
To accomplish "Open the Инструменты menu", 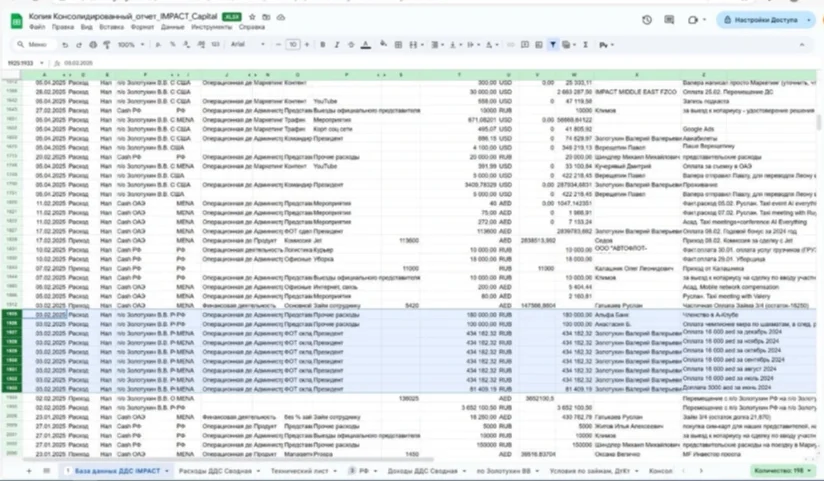I will 211,27.
